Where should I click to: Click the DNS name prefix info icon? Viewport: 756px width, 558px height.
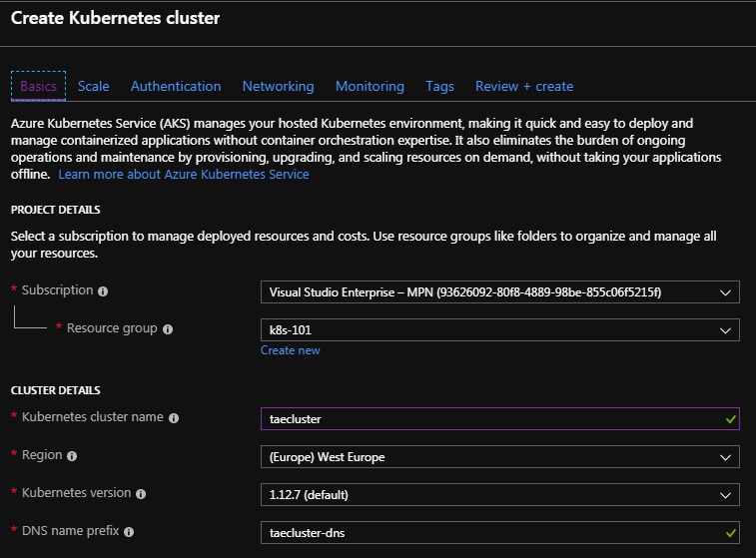[131, 532]
